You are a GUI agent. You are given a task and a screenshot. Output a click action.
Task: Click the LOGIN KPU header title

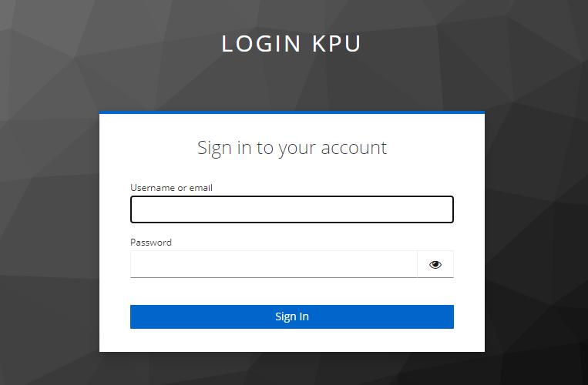pos(291,43)
